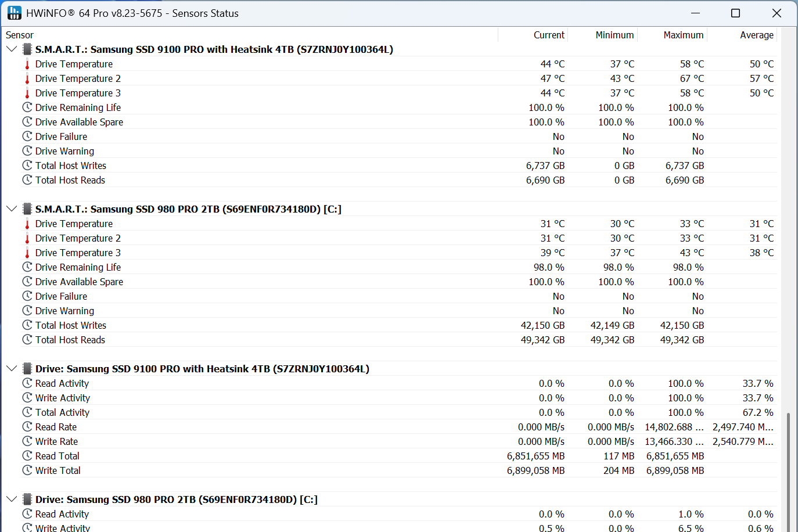Select 9100 PRO first Drive Temperature row label
This screenshot has height=532, width=798.
pyautogui.click(x=74, y=64)
